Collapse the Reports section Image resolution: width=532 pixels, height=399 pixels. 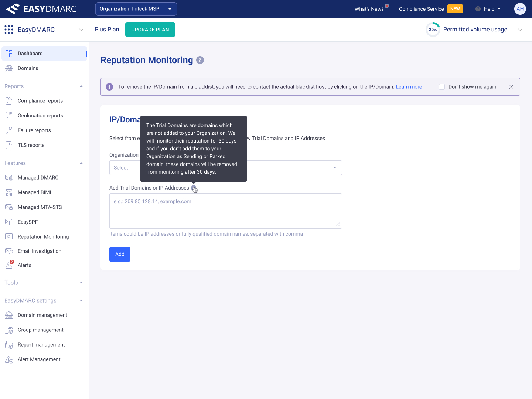[81, 86]
